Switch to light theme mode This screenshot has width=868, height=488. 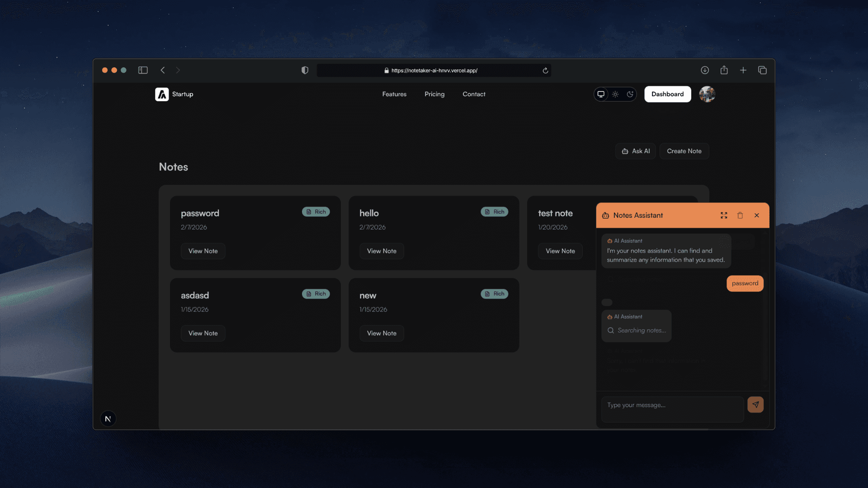tap(615, 94)
